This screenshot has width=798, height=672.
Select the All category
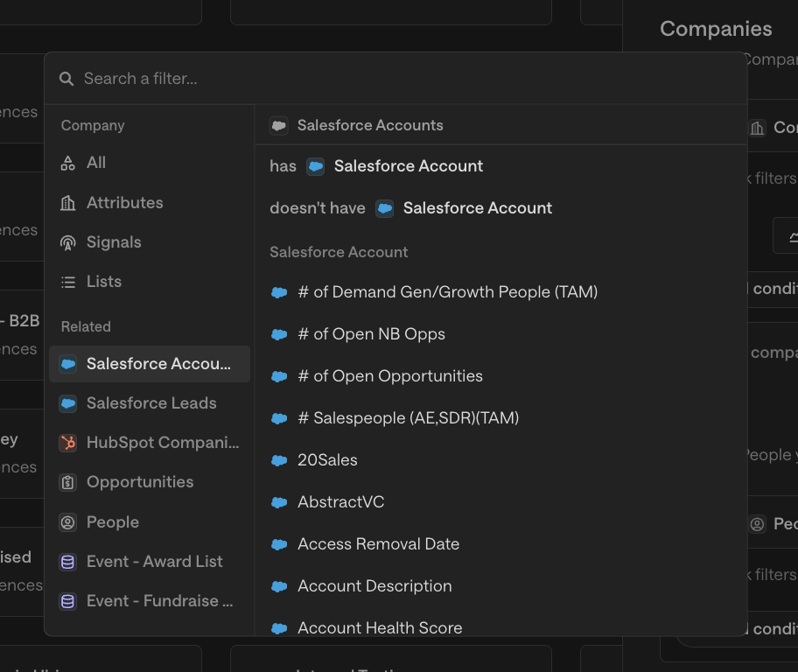(149, 163)
